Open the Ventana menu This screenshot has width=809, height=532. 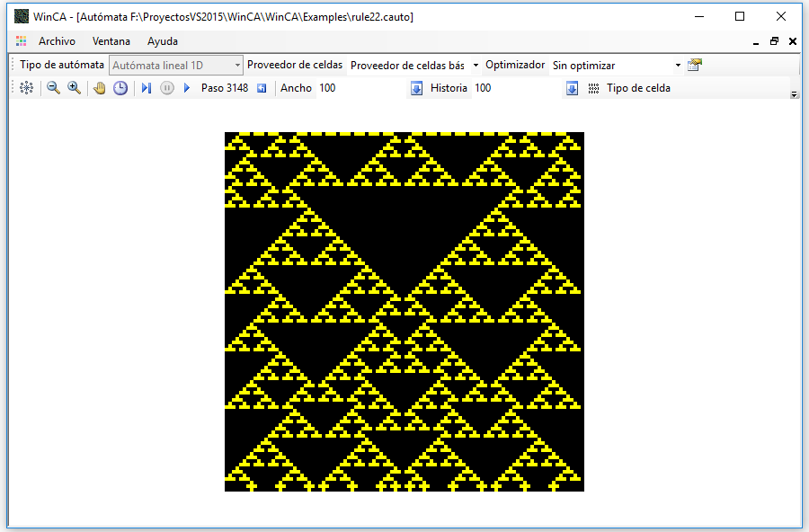click(111, 41)
